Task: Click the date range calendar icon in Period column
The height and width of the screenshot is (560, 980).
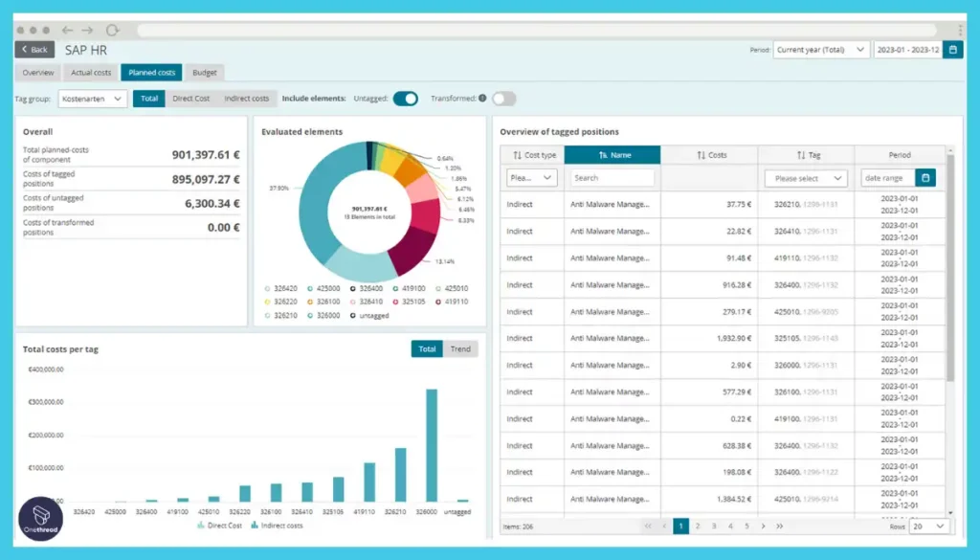Action: (925, 178)
